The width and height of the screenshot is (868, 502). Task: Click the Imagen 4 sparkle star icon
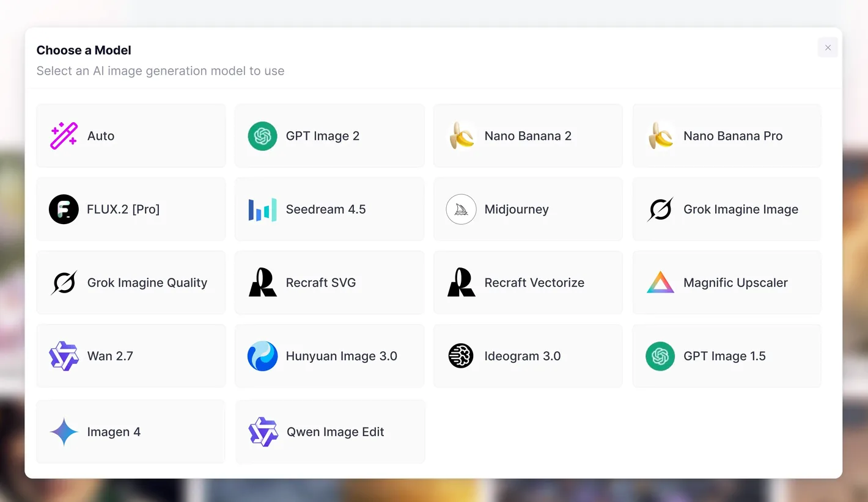(64, 432)
